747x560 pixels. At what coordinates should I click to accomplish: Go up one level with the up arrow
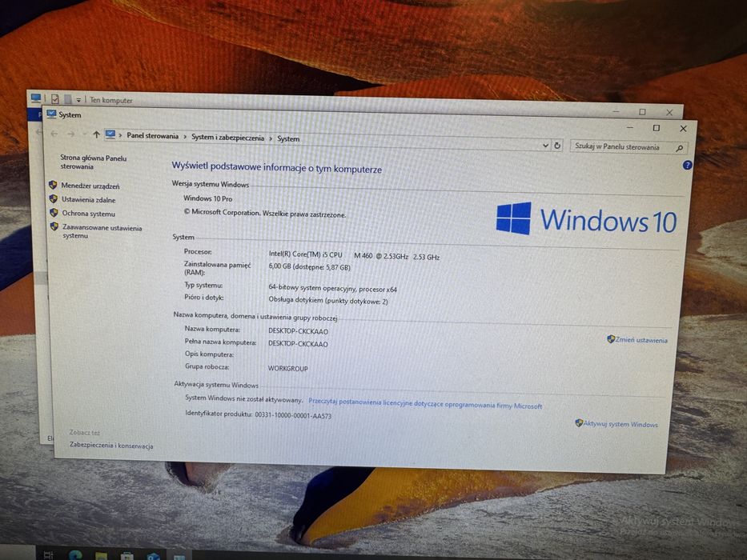coord(96,134)
